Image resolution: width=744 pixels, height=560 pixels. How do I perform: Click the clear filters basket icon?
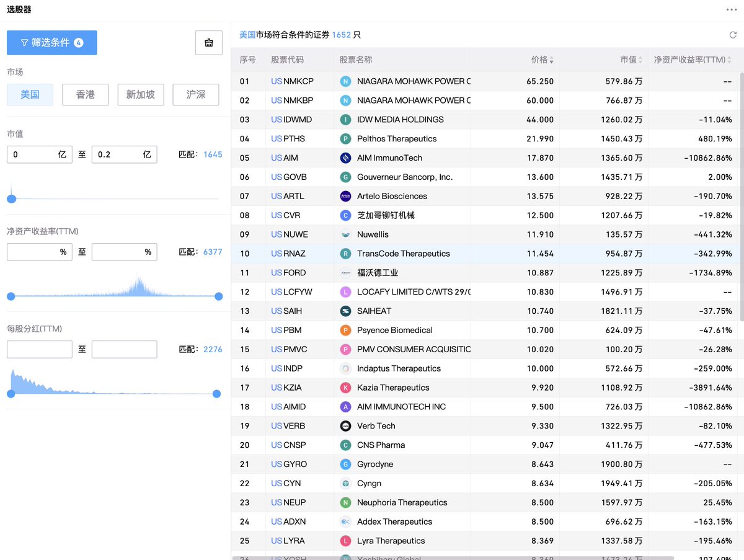point(209,43)
